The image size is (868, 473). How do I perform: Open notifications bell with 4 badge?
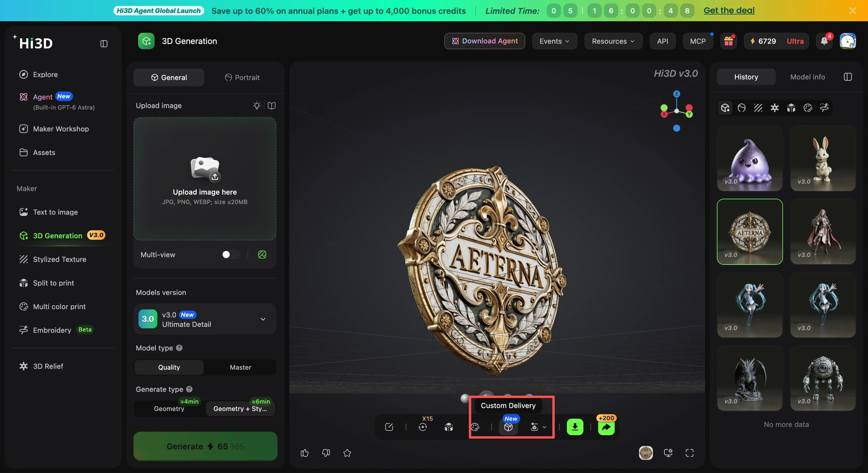coord(824,41)
